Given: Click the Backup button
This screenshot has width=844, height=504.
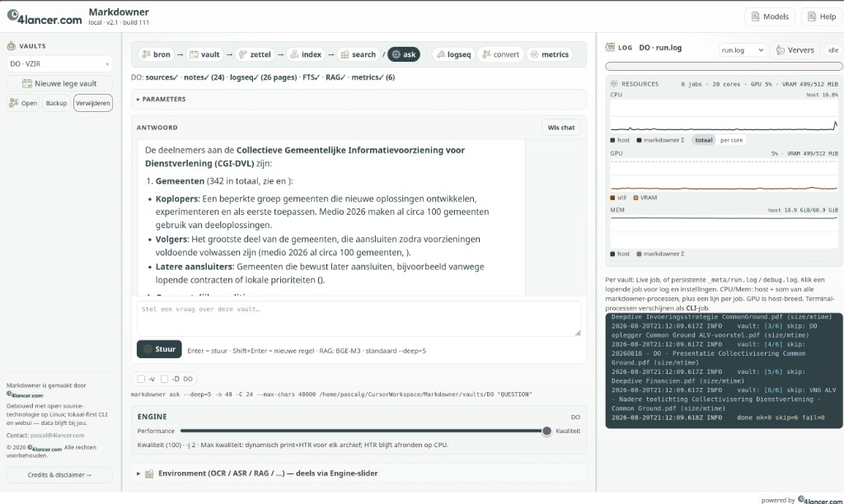Looking at the screenshot, I should pos(57,103).
